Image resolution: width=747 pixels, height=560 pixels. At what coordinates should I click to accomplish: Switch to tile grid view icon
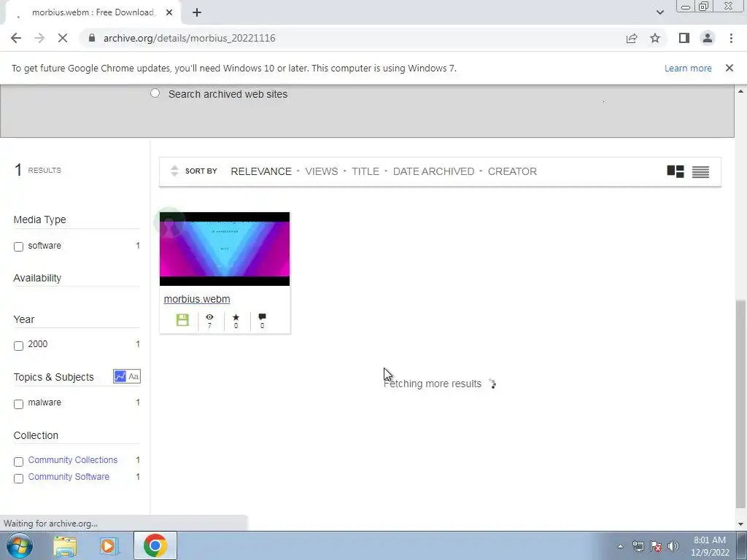pyautogui.click(x=675, y=171)
